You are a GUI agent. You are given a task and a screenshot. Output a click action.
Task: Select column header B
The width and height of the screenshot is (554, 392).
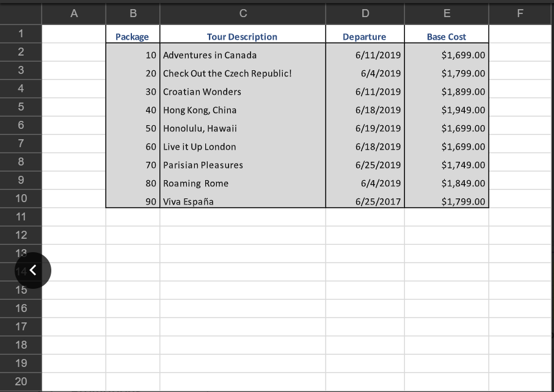(x=133, y=13)
